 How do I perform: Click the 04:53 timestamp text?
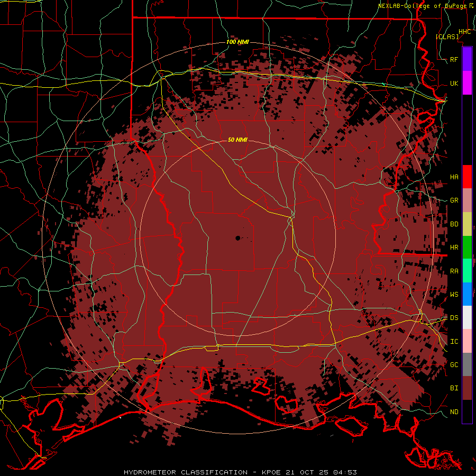point(345,472)
